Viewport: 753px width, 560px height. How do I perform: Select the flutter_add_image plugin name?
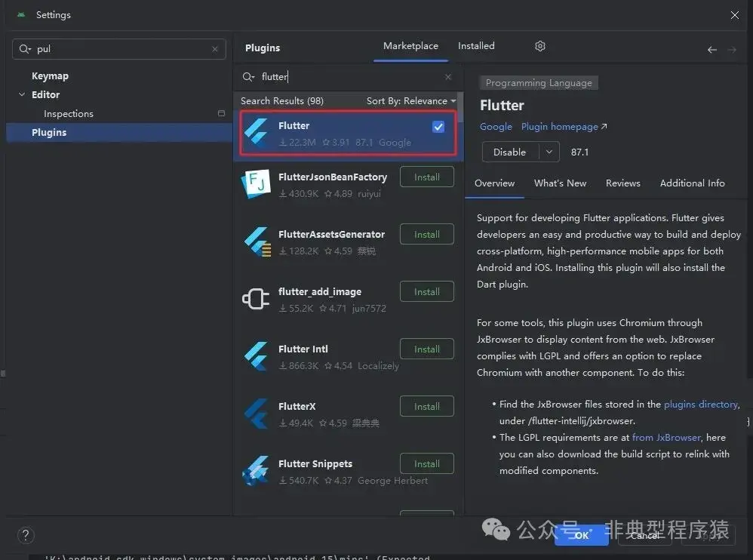320,292
